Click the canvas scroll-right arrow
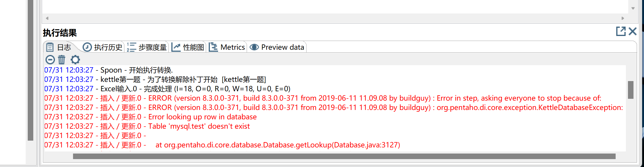 (623, 18)
